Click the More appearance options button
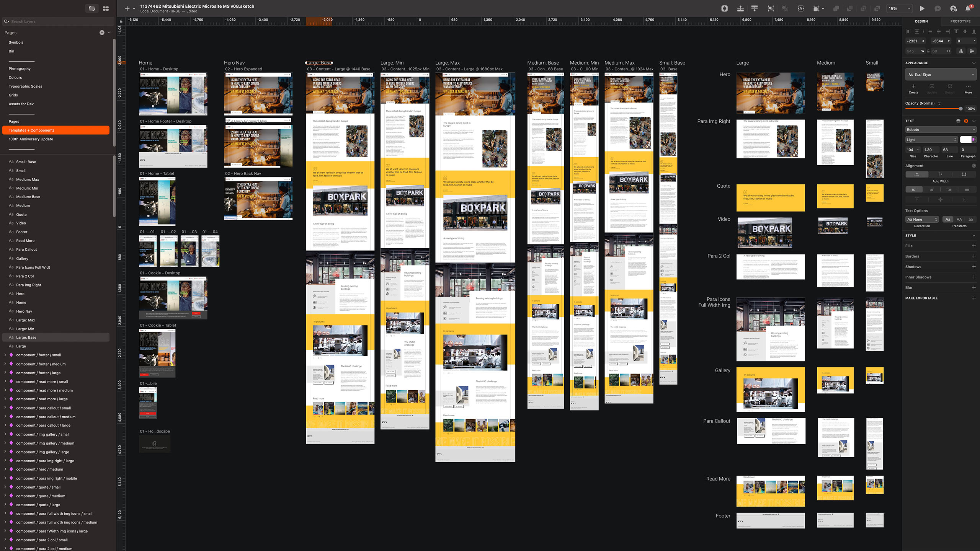 968,89
